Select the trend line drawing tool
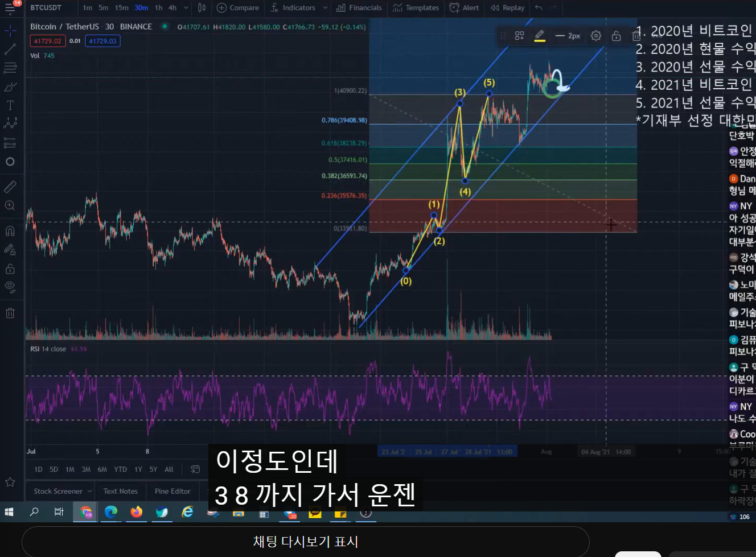This screenshot has width=756, height=557. pos(10,49)
